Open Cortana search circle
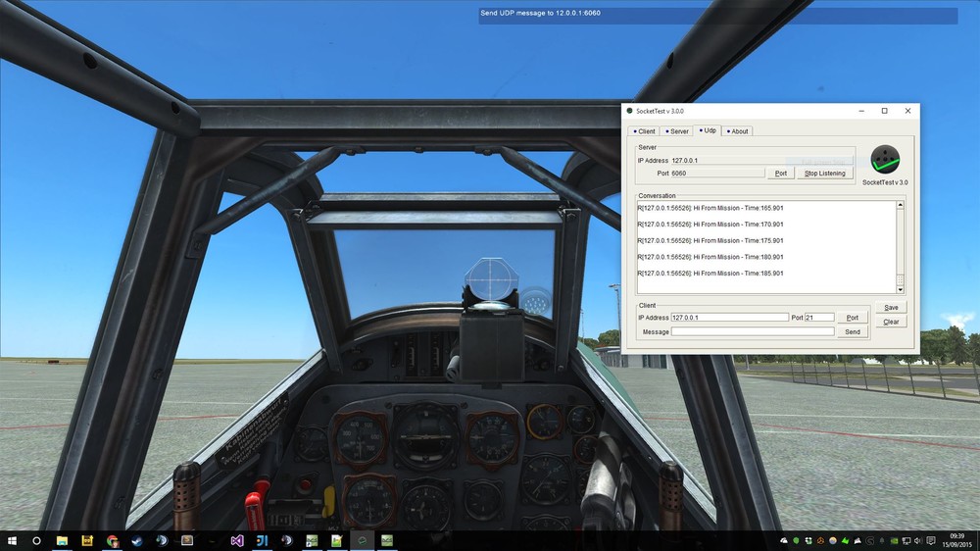The image size is (980, 551). coord(36,541)
